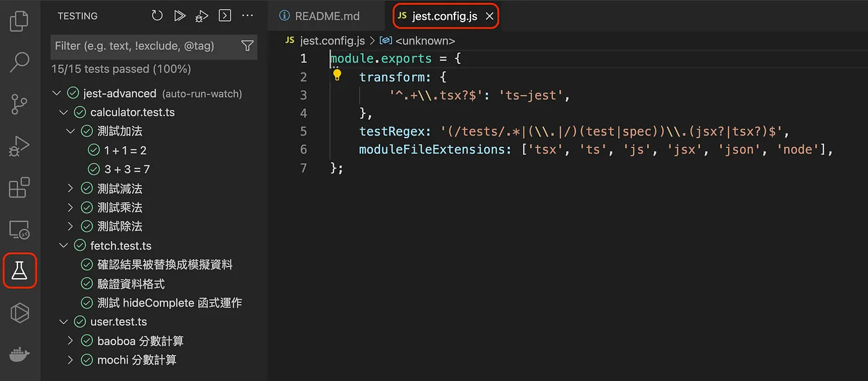Run all tests from Testing toolbar
Screen dimensions: 868x381
point(180,15)
